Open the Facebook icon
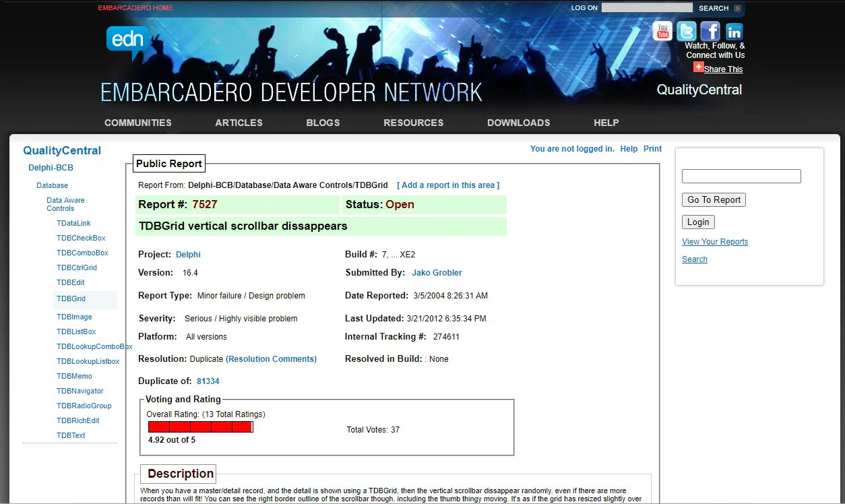Screen dimensions: 845x504 point(710,31)
